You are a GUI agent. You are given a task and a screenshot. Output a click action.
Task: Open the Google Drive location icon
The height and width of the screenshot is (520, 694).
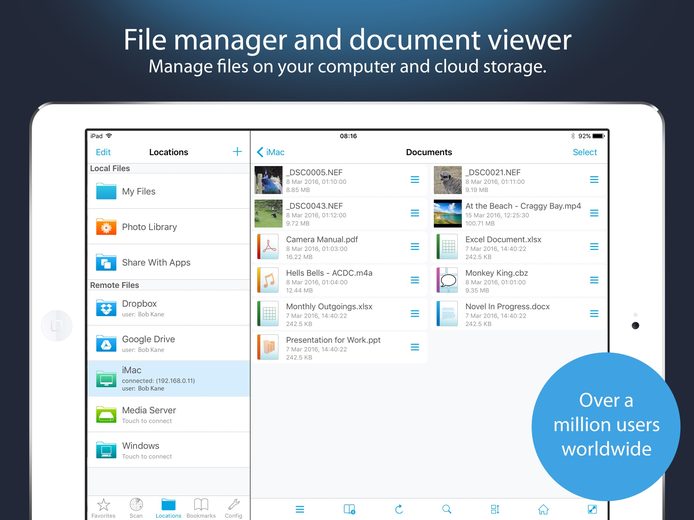click(106, 343)
